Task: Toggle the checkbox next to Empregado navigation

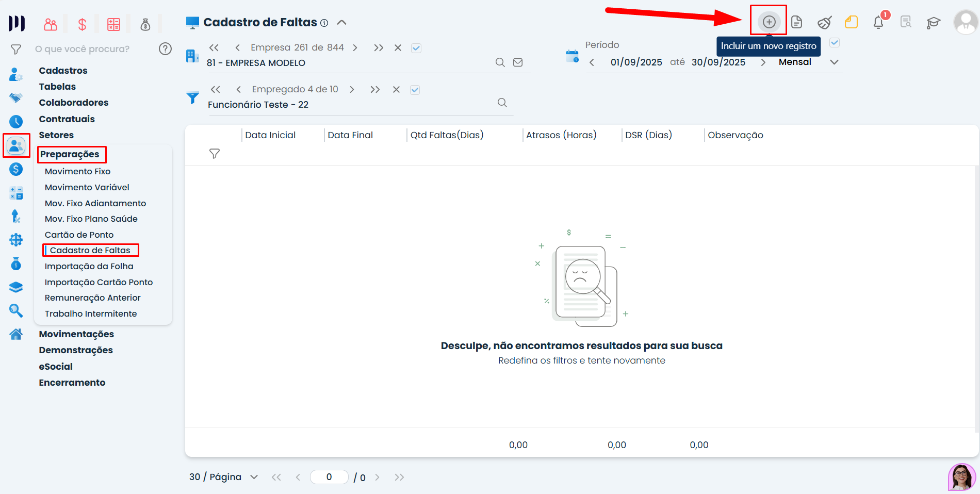Action: (415, 90)
